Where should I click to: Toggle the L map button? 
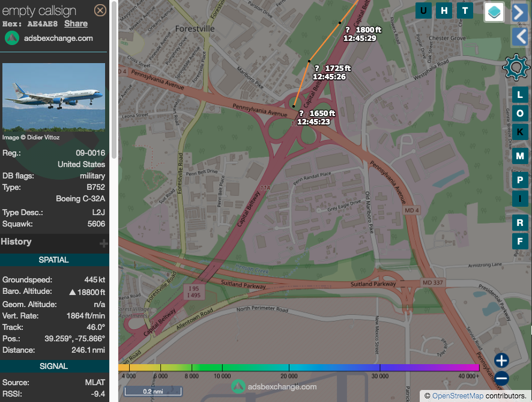pyautogui.click(x=520, y=95)
